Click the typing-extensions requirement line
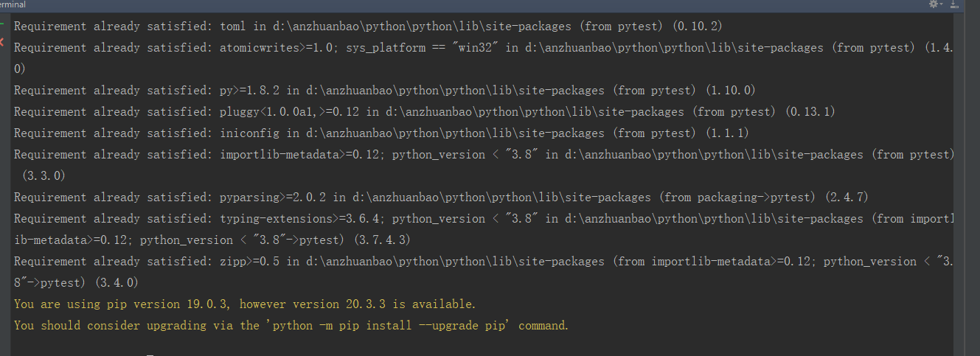 click(484, 229)
